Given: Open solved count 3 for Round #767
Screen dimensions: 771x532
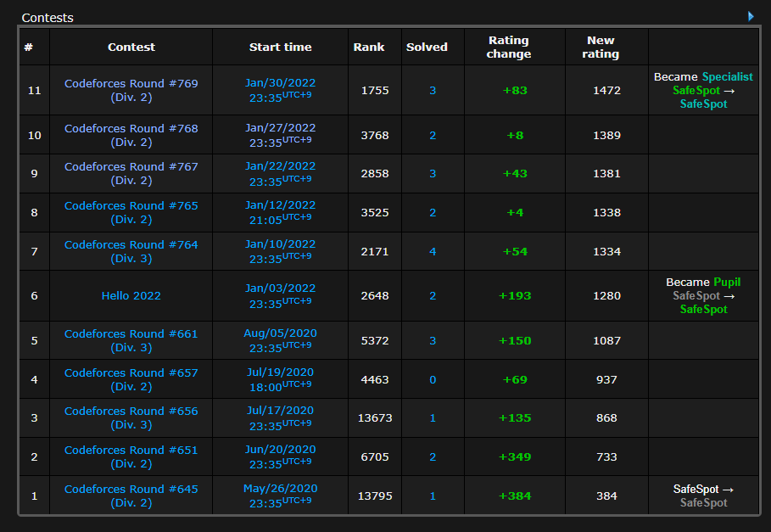Looking at the screenshot, I should tap(433, 174).
